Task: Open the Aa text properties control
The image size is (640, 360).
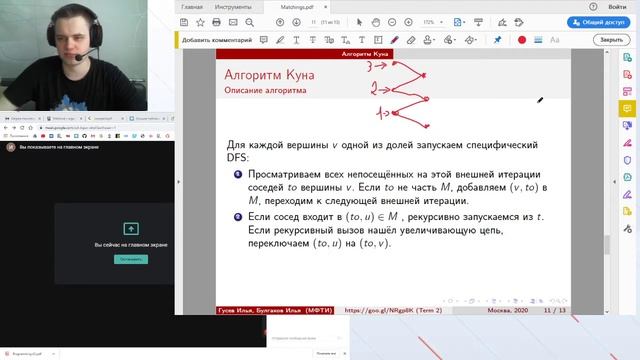Action: click(x=555, y=40)
